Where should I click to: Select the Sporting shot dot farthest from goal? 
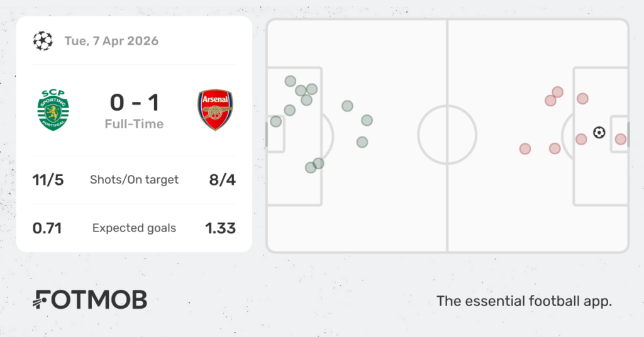click(x=367, y=120)
